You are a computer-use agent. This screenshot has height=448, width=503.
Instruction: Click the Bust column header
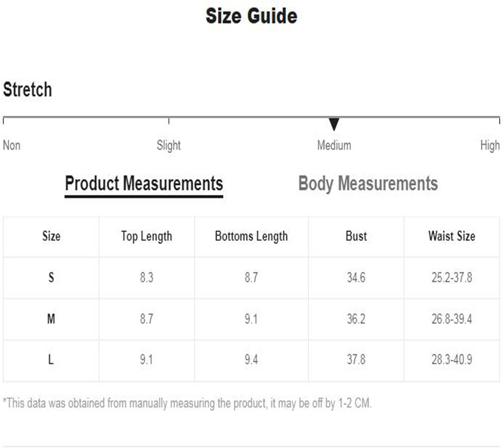point(356,236)
